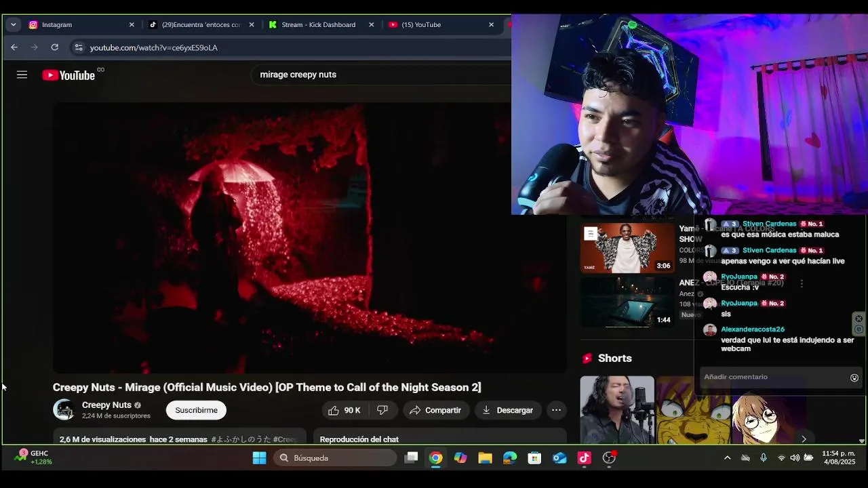Viewport: 868px width, 488px height.
Task: Open Windows Start menu
Action: 259,458
